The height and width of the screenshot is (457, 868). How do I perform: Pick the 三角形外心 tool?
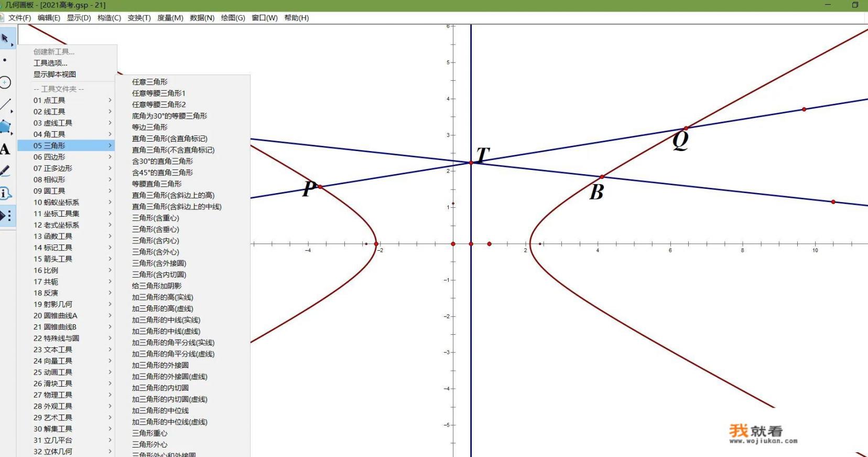tap(150, 444)
